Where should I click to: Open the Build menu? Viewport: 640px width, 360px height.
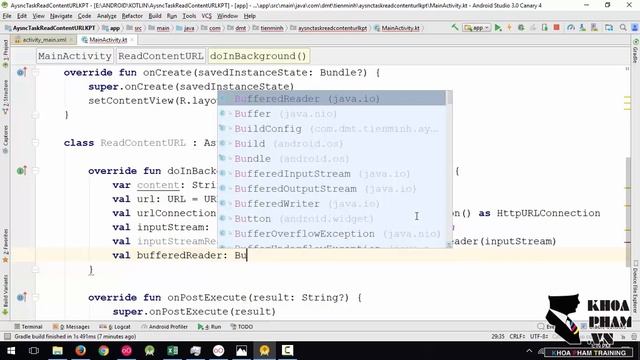coord(155,16)
